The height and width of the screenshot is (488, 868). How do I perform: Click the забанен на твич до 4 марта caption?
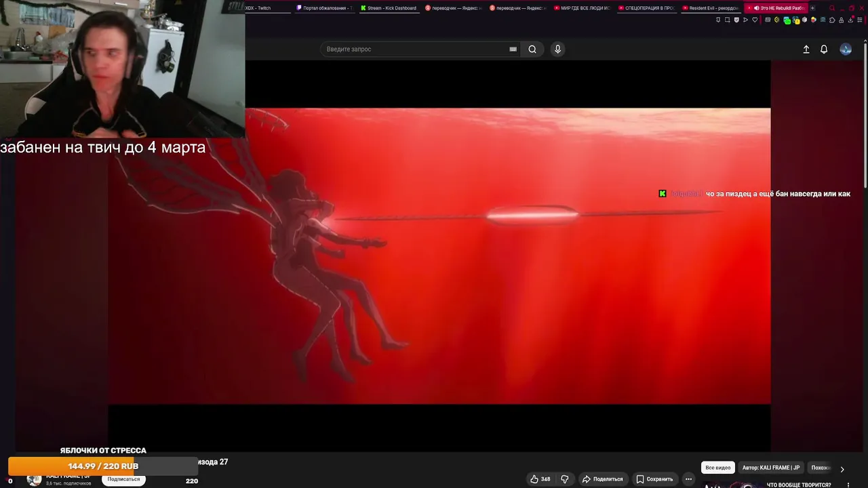103,147
